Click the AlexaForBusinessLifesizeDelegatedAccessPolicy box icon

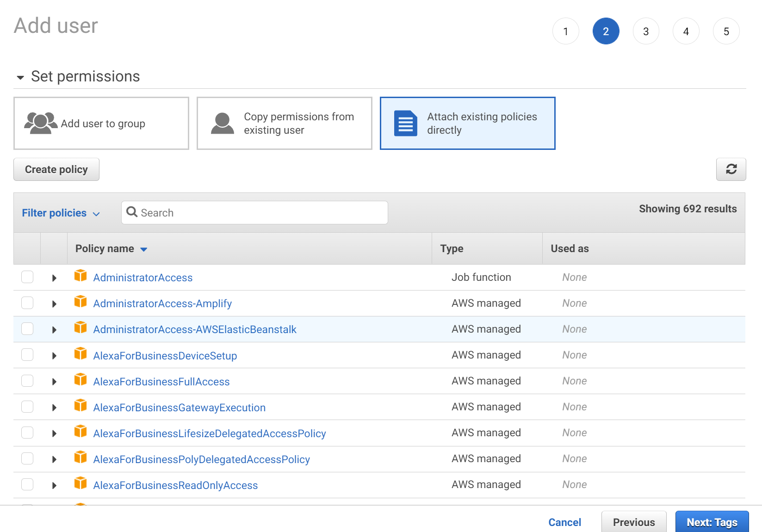click(x=81, y=431)
